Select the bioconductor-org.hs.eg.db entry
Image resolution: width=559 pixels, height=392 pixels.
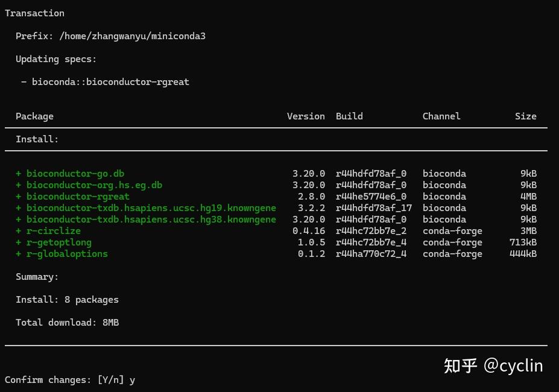pos(95,185)
